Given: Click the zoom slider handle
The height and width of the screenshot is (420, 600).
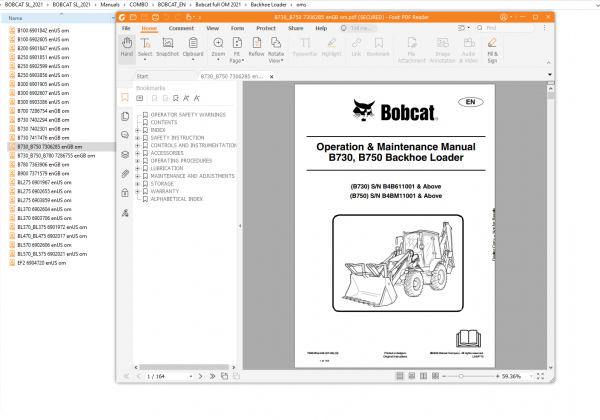Looking at the screenshot, I should pyautogui.click(x=461, y=376).
